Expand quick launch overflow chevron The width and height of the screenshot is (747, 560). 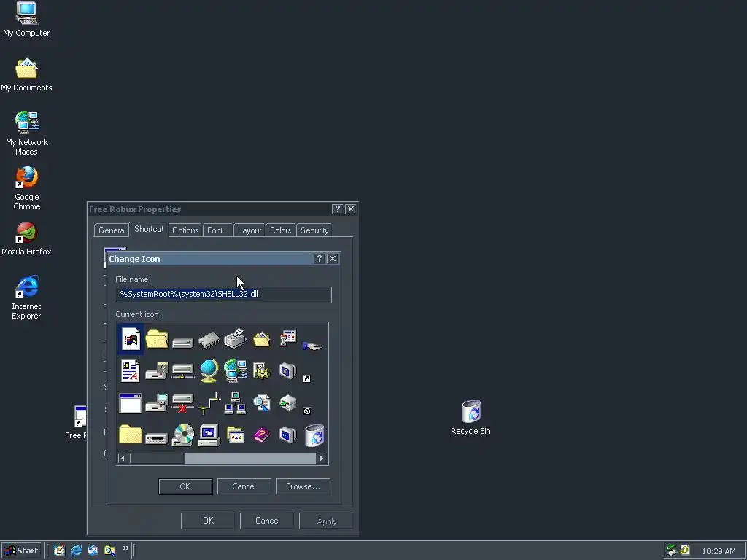[x=125, y=548]
